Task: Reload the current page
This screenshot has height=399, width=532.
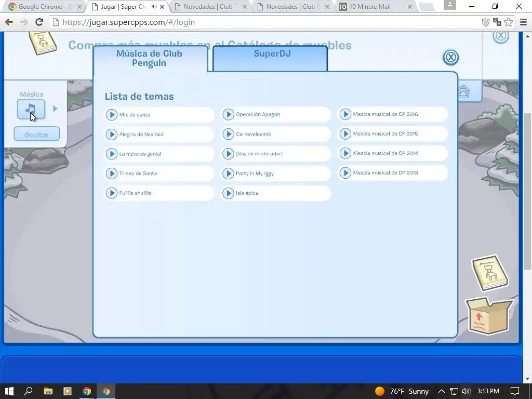Action: point(39,22)
